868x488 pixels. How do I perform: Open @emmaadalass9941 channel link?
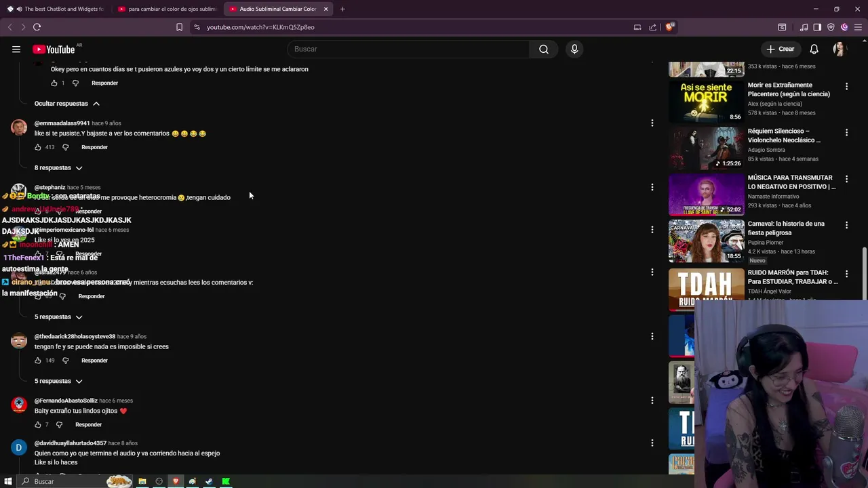coord(62,123)
